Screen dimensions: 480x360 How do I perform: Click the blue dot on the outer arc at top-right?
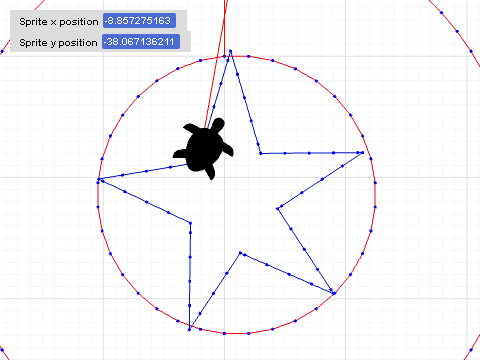point(457,31)
